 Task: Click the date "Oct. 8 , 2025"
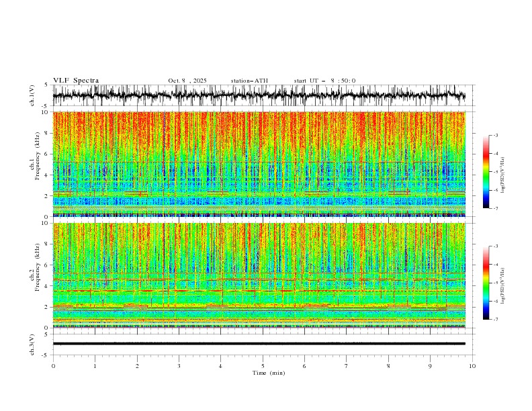point(187,81)
